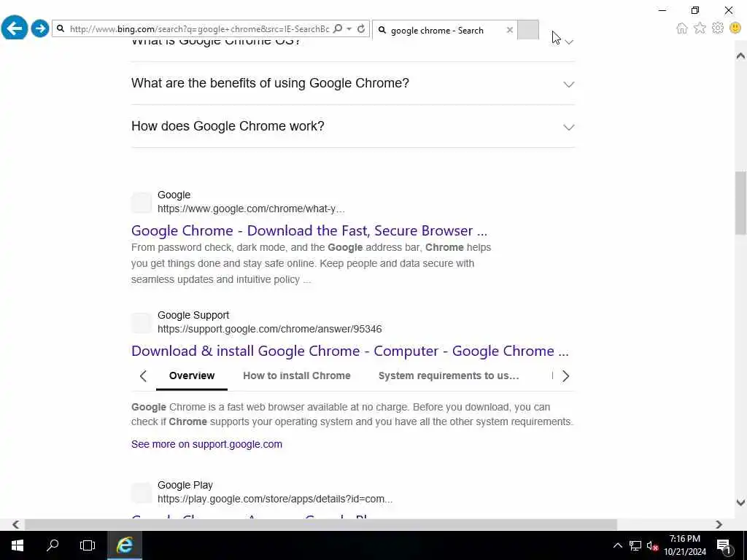The image size is (747, 560).
Task: Open the muted volume tray icon
Action: coord(652,545)
